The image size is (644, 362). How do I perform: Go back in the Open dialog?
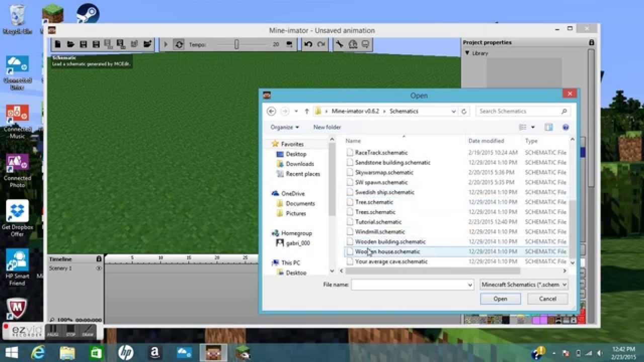tap(271, 111)
